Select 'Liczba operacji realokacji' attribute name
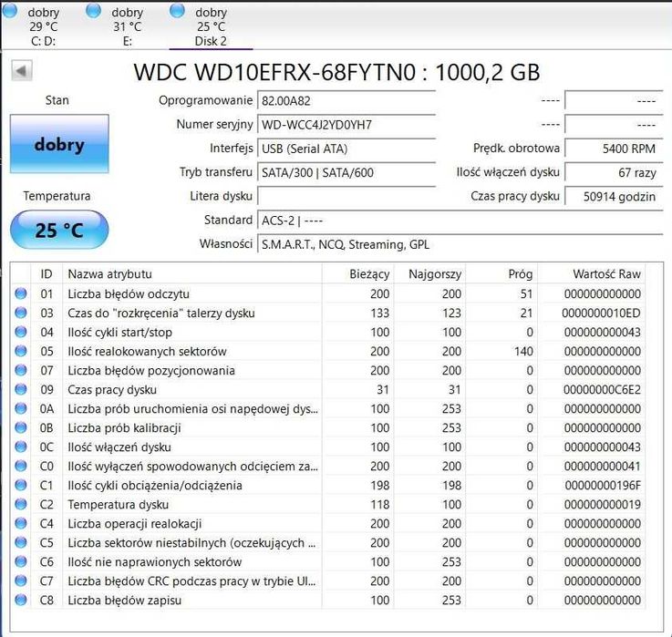 coord(135,524)
